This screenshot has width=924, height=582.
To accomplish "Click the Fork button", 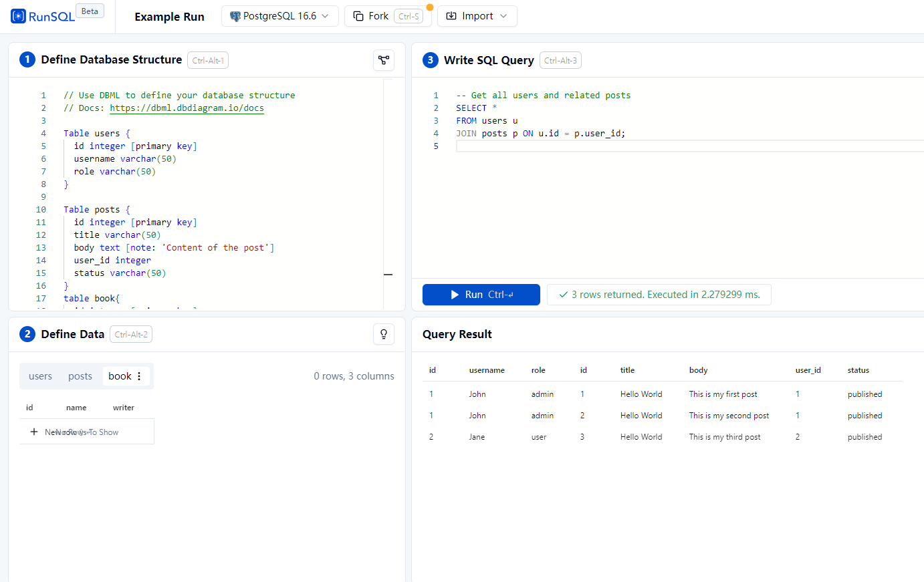I will coord(388,16).
